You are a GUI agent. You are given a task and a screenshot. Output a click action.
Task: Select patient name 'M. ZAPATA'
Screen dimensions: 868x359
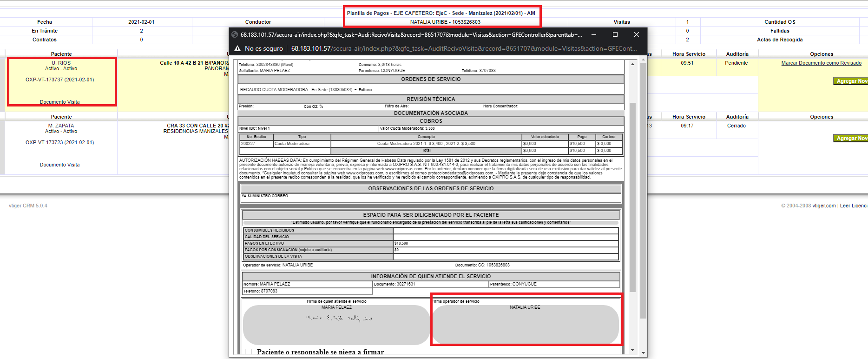pos(61,126)
